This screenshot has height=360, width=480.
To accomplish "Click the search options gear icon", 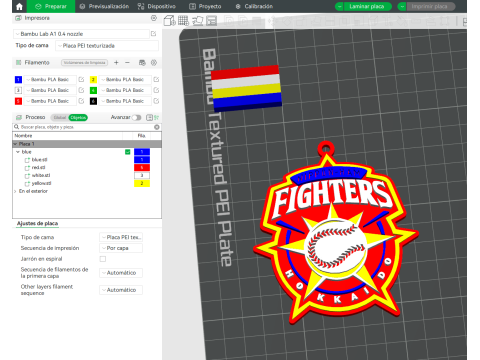I will click(157, 127).
